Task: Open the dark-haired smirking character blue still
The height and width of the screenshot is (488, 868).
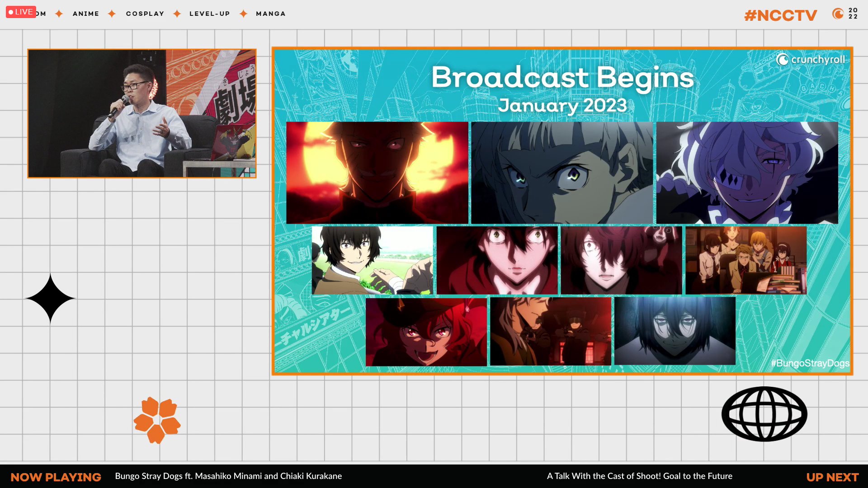Action: [x=675, y=331]
